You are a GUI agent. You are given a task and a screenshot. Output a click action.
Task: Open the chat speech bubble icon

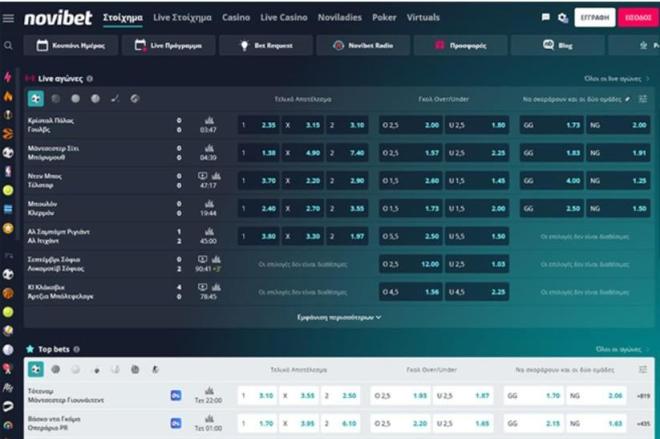click(x=546, y=17)
